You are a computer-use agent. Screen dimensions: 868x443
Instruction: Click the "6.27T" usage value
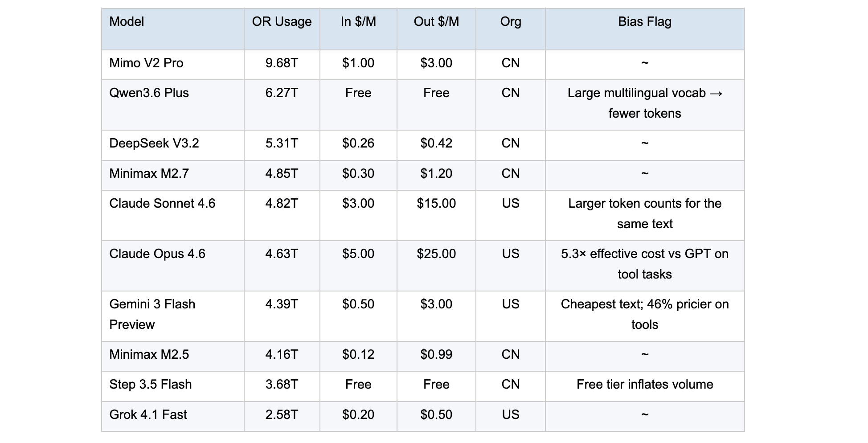(282, 93)
